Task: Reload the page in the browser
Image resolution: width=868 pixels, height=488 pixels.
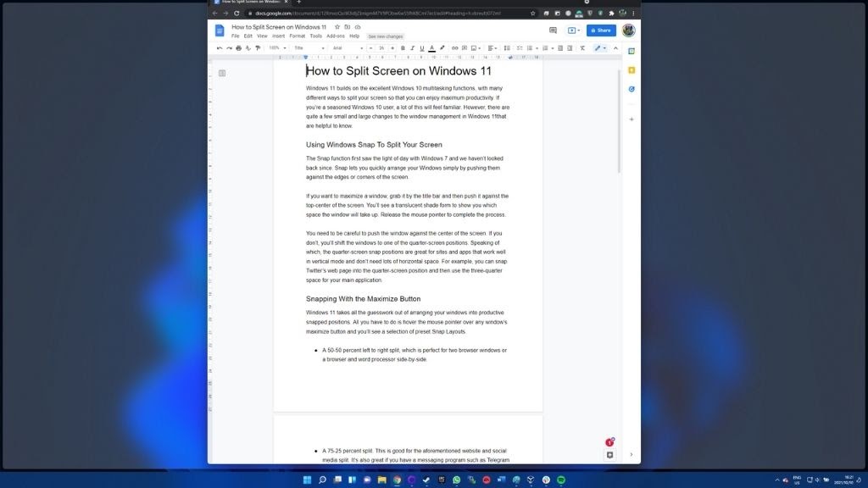Action: [x=236, y=14]
